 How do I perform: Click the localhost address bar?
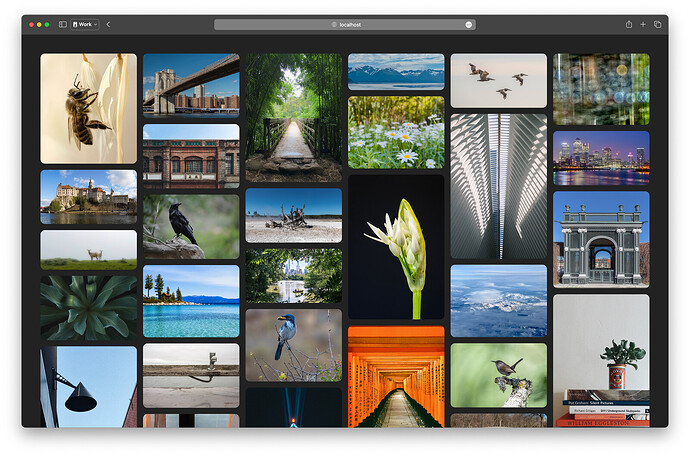(x=345, y=24)
